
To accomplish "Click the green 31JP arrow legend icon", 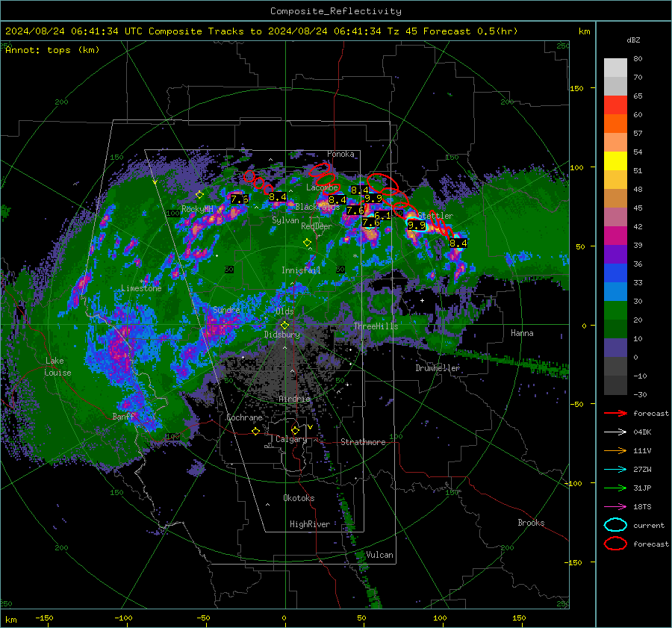I will (615, 488).
